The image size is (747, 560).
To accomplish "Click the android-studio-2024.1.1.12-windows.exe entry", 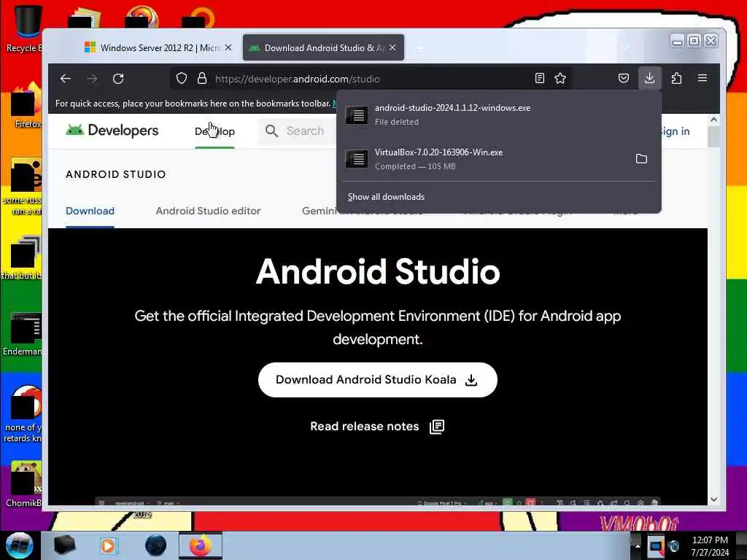I will coord(498,114).
